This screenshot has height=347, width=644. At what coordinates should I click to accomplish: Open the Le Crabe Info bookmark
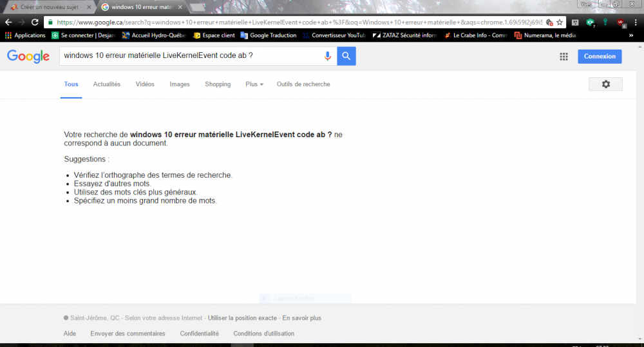[x=476, y=35]
